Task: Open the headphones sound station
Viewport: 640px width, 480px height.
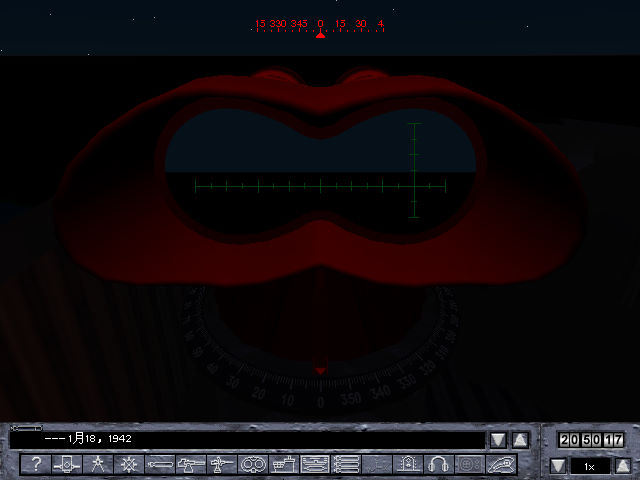Action: [x=438, y=464]
